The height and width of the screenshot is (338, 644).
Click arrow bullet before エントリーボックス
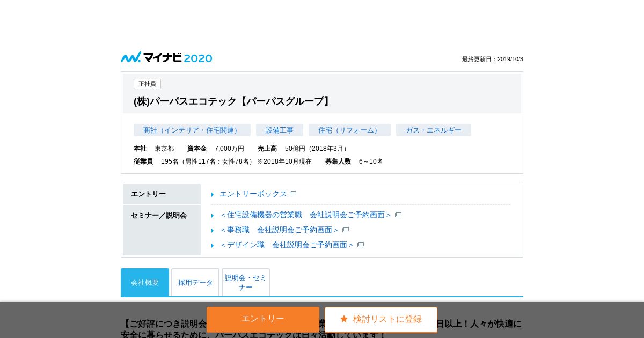[213, 195]
